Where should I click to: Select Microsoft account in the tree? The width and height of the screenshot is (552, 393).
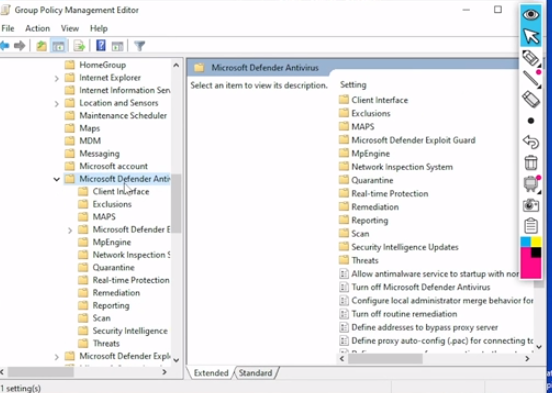(113, 166)
